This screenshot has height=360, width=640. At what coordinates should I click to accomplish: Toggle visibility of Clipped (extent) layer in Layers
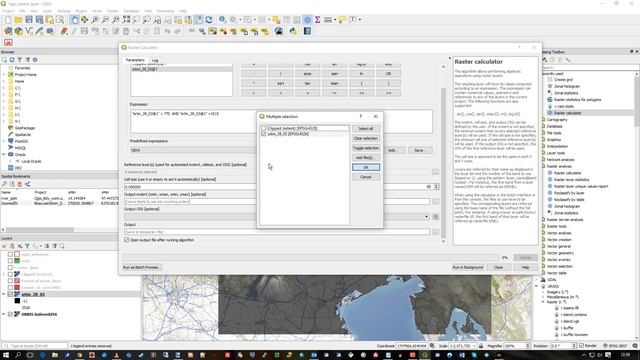(x=10, y=274)
